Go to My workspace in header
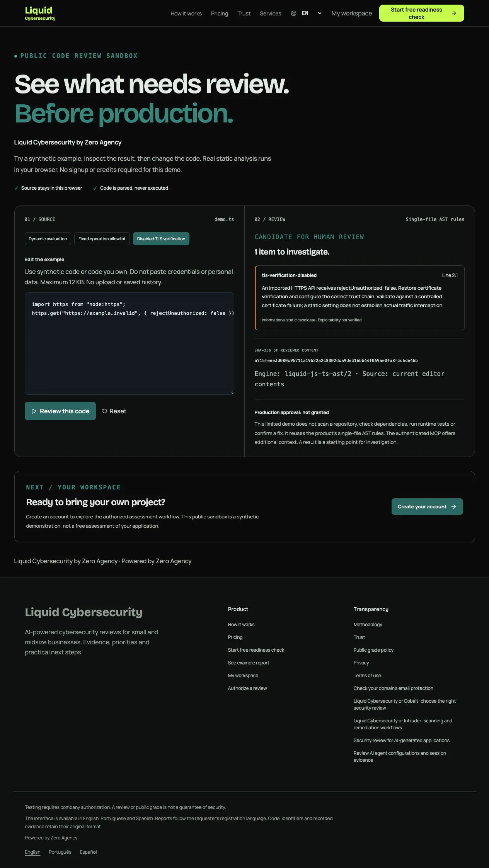 click(x=351, y=14)
